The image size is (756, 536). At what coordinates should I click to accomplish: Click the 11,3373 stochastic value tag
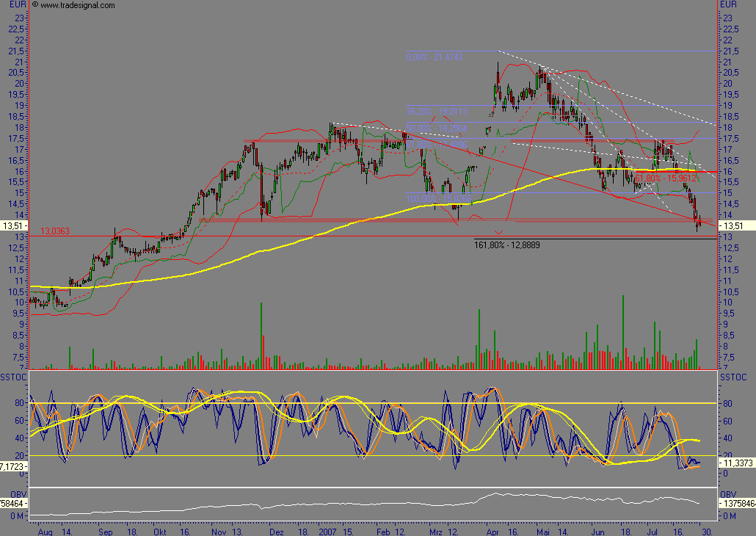738,465
